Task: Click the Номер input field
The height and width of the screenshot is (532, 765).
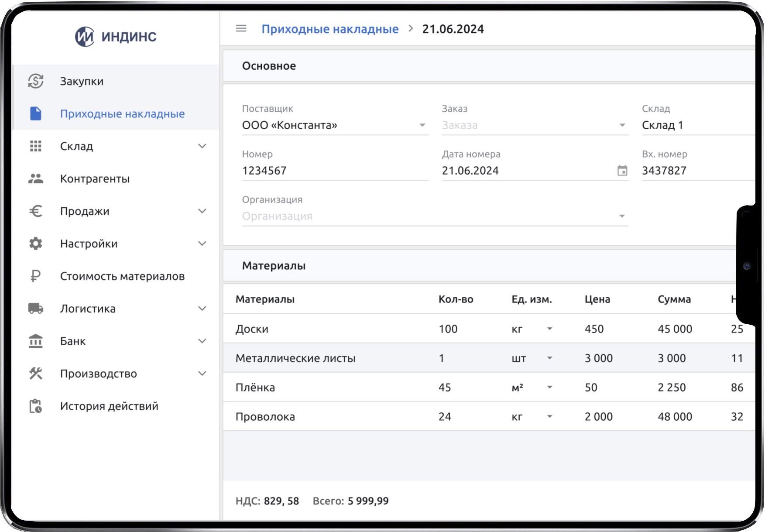Action: [305, 171]
